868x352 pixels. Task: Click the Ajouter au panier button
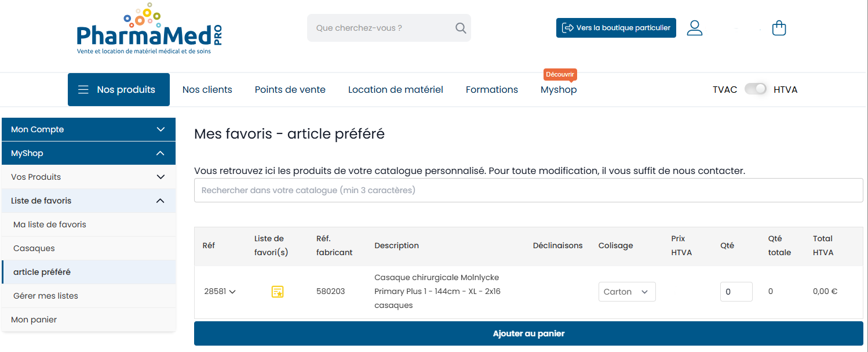tap(528, 333)
